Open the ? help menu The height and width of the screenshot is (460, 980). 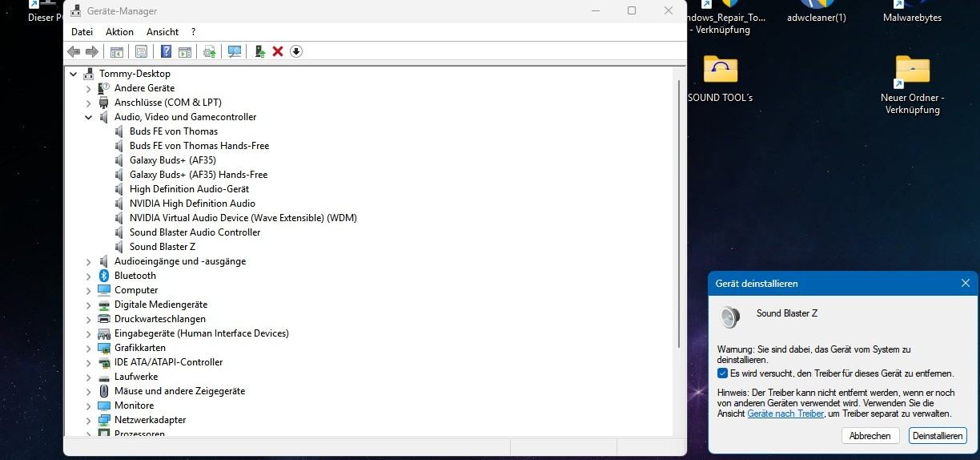[x=193, y=32]
